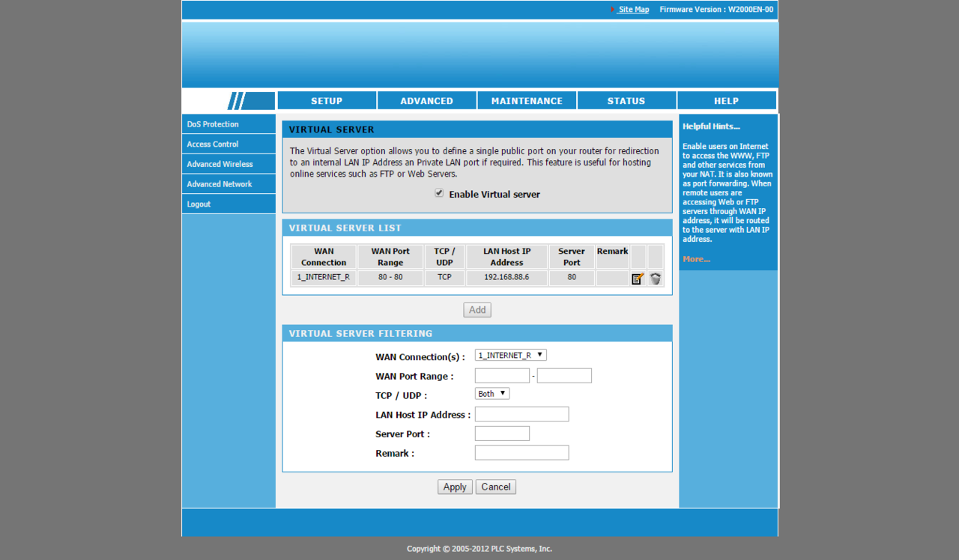Switch to the ADVANCED tab
This screenshot has height=560, width=959.
pos(426,101)
